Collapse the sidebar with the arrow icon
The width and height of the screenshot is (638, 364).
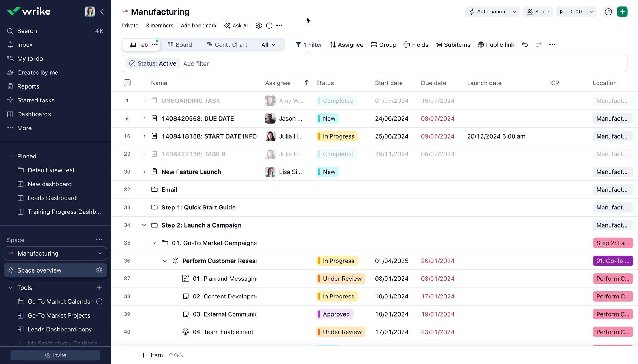102,12
